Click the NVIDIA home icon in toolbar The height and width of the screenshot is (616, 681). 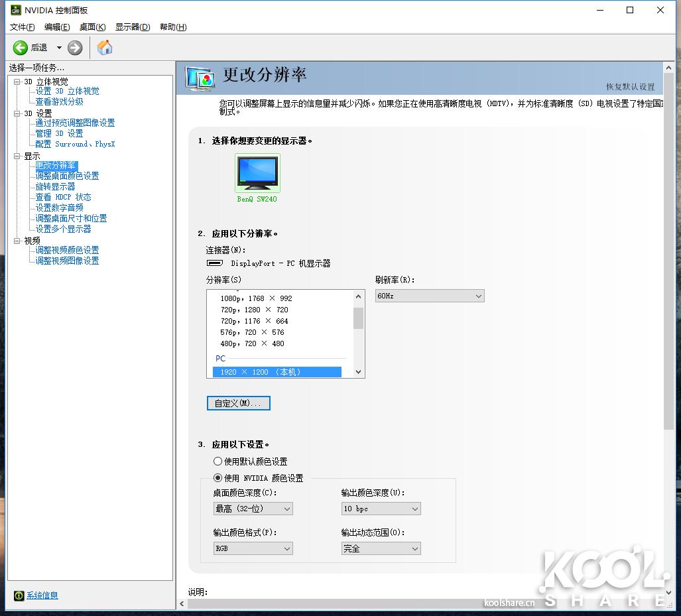104,47
